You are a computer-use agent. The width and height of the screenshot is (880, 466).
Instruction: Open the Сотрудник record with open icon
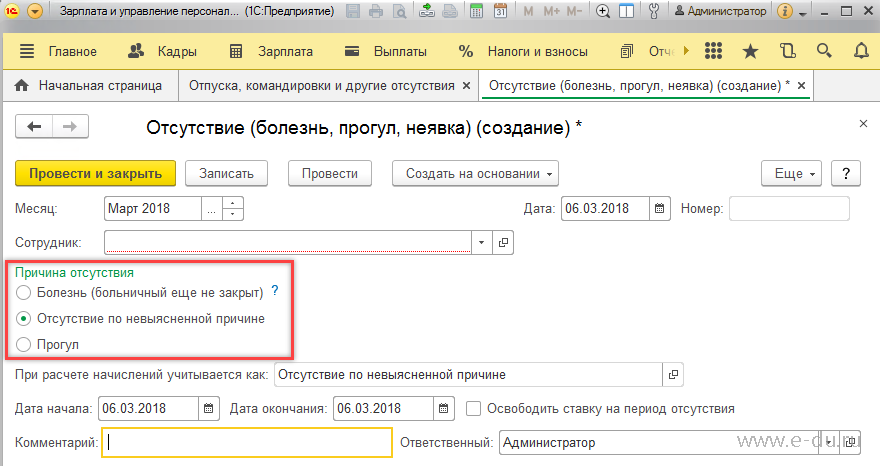pos(503,243)
